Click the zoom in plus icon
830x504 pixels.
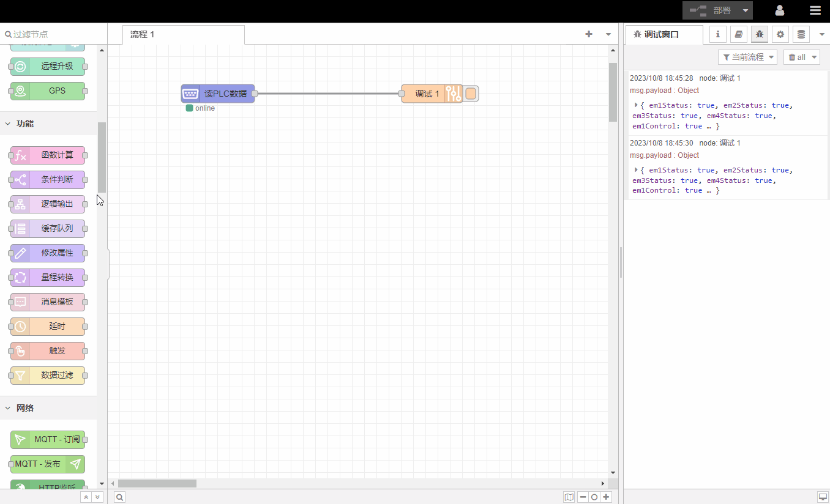pyautogui.click(x=606, y=497)
